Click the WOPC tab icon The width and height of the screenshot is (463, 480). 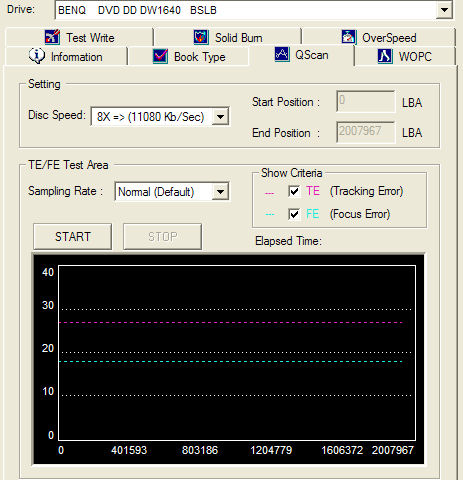(385, 56)
